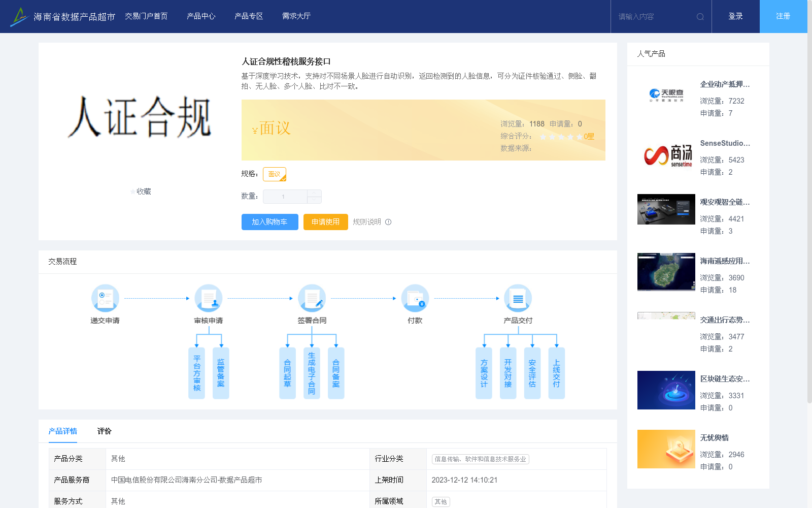
Task: Click the 平台方审核 sub-step box
Action: tap(197, 373)
